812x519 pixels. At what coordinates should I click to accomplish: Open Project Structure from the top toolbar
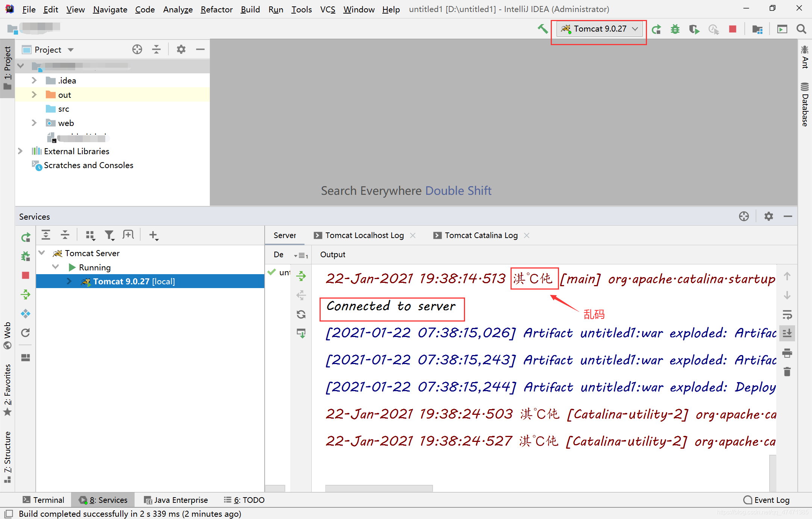click(757, 29)
